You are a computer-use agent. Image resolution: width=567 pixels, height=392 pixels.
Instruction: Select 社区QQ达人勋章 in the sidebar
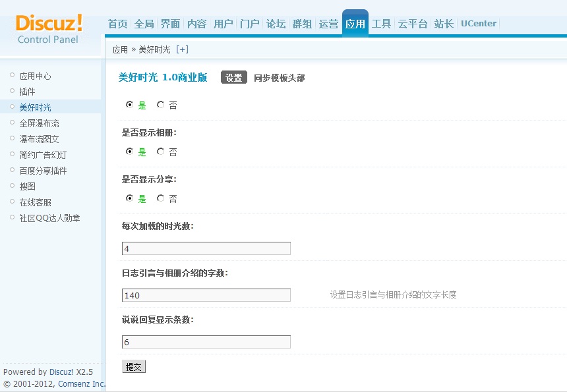pyautogui.click(x=49, y=218)
